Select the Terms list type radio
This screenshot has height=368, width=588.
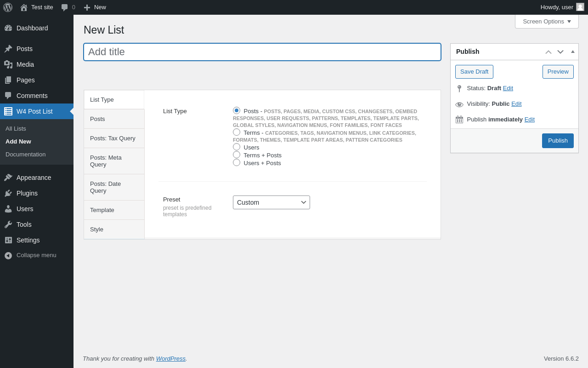(x=237, y=132)
